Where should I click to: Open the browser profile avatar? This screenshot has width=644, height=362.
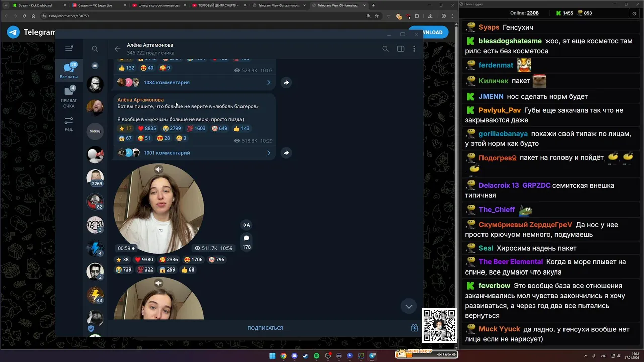click(x=444, y=16)
